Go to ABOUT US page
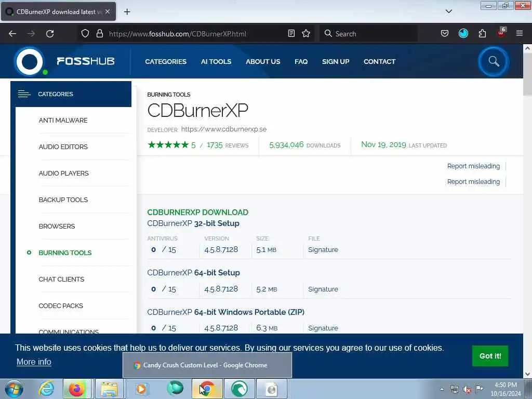 point(263,61)
